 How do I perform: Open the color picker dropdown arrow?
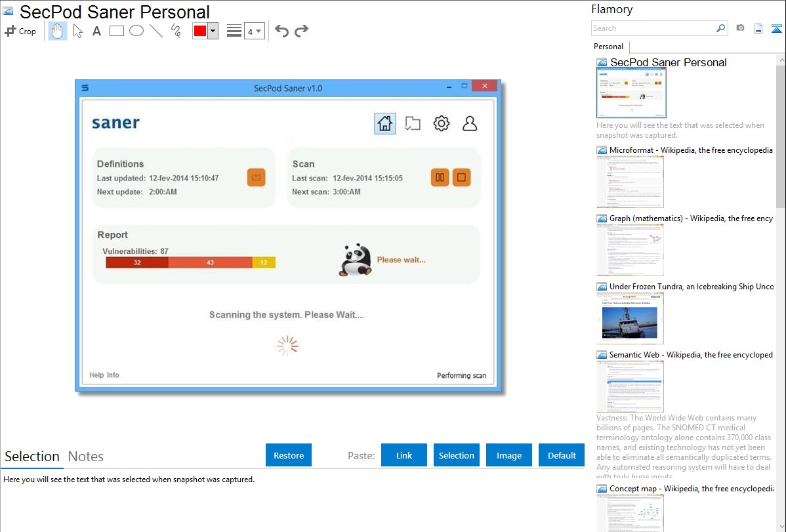213,31
